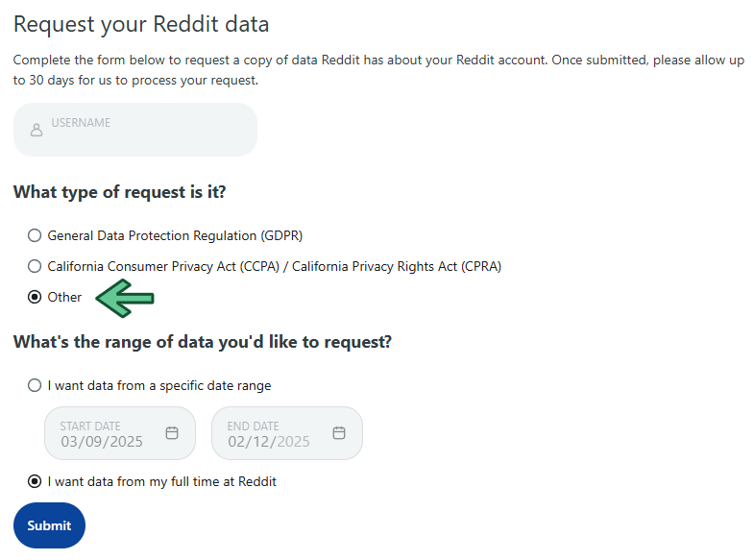Select the full time at Reddit radio circle

pos(35,481)
